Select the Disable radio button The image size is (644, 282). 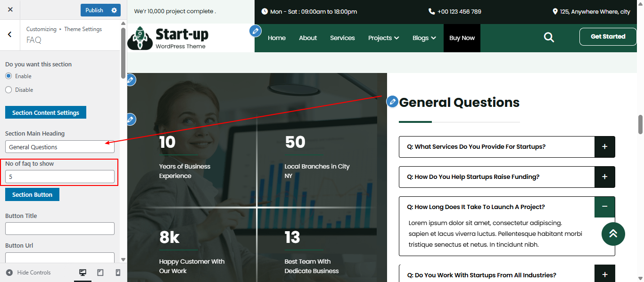click(8, 90)
